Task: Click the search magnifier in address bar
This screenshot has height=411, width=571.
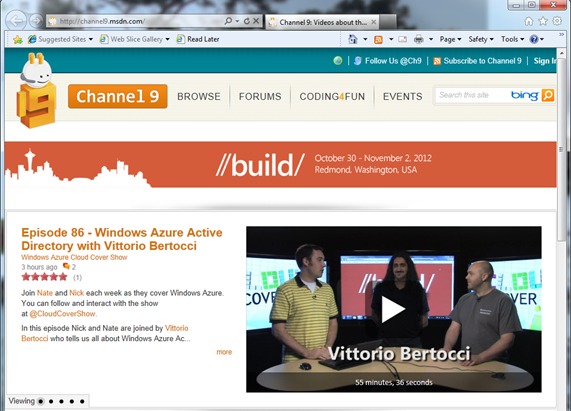Action: point(228,21)
